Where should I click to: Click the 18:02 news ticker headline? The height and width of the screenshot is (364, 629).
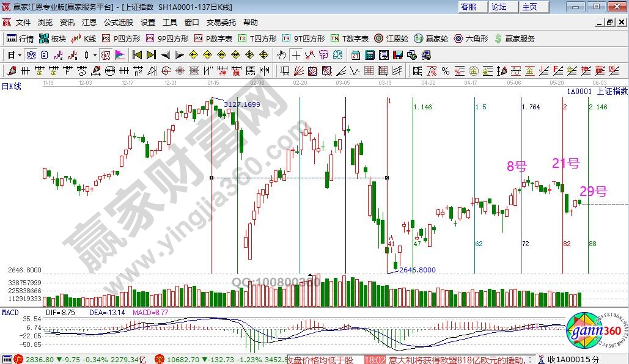[445, 360]
